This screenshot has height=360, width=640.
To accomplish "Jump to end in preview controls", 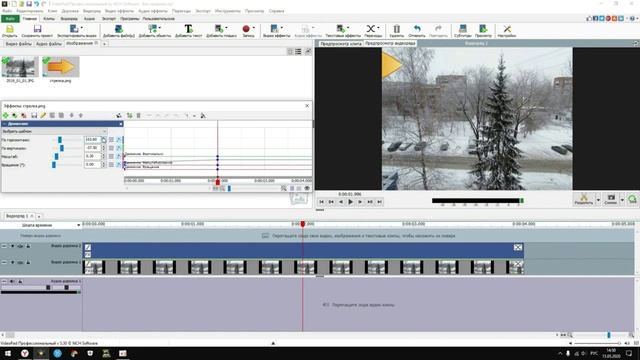I will click(380, 202).
